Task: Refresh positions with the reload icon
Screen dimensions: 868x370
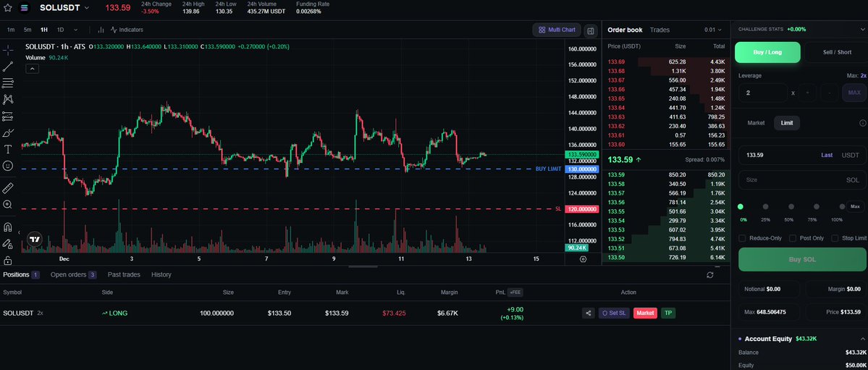Action: pos(710,274)
